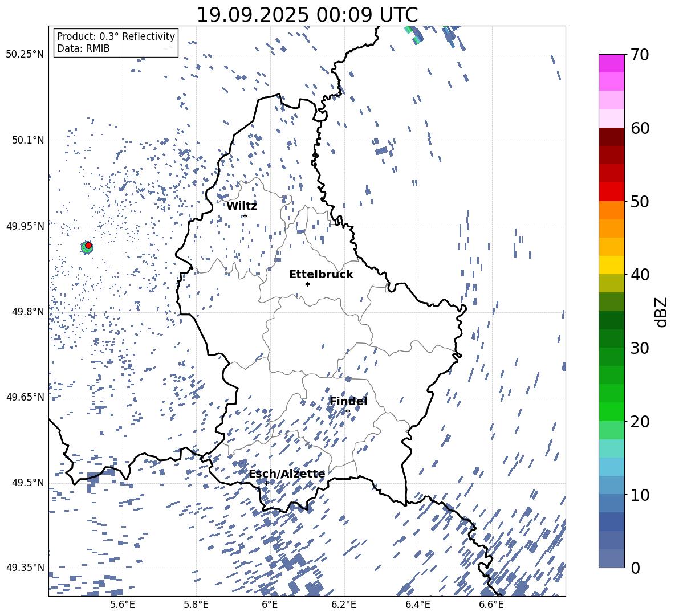Click the orange colorbar segment below 50
675x616 pixels.
pos(611,210)
